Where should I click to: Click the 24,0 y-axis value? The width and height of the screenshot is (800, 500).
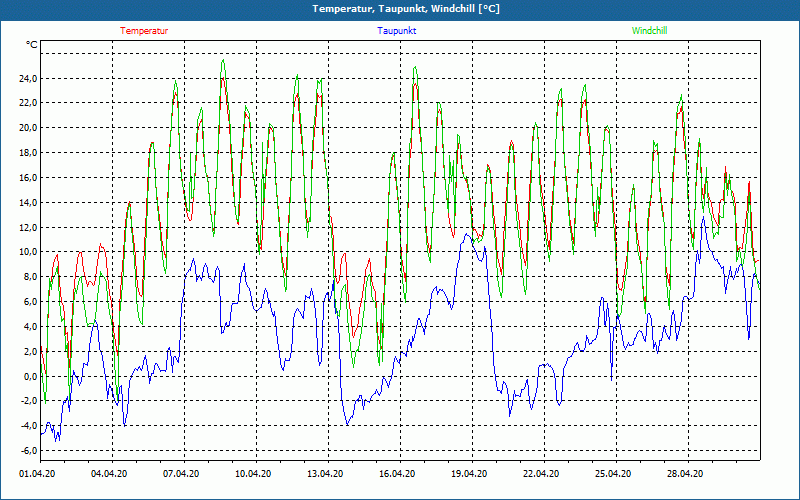tap(27, 79)
